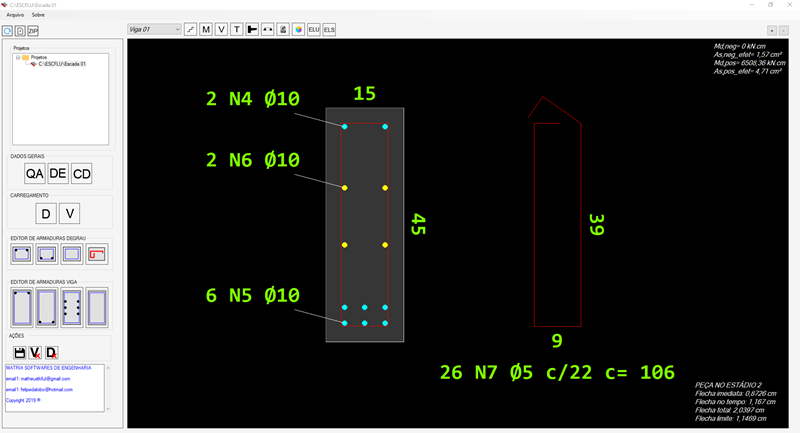Edit beam side skin reinforcement bars (Viga)
Screen dimensions: 800x433
click(71, 308)
